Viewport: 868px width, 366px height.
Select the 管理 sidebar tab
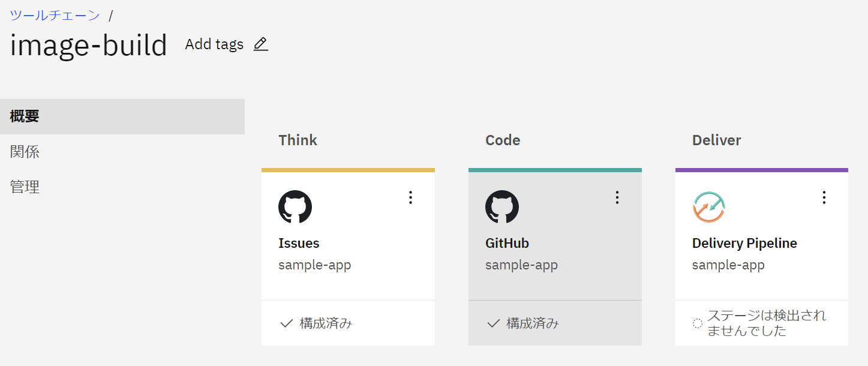122,187
